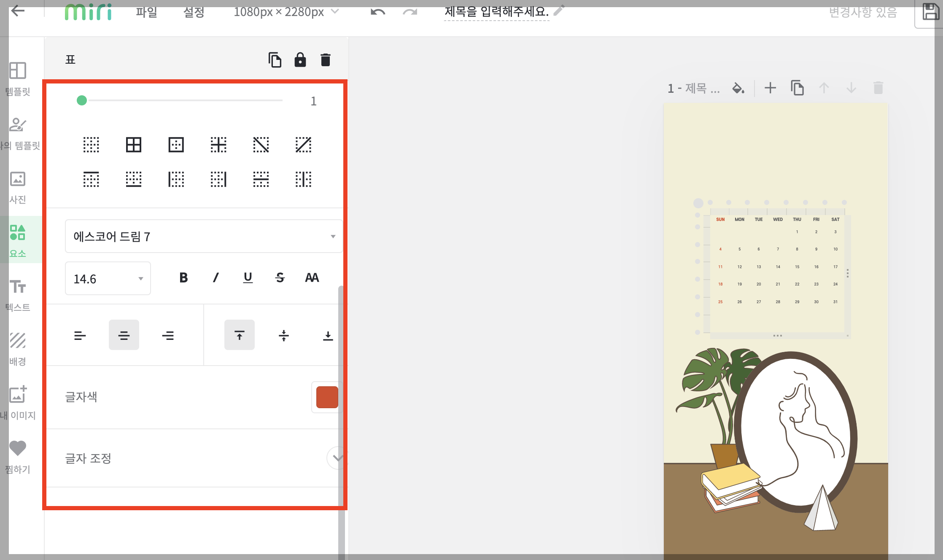Save the design with floppy disk icon
The image size is (943, 560).
pos(930,12)
